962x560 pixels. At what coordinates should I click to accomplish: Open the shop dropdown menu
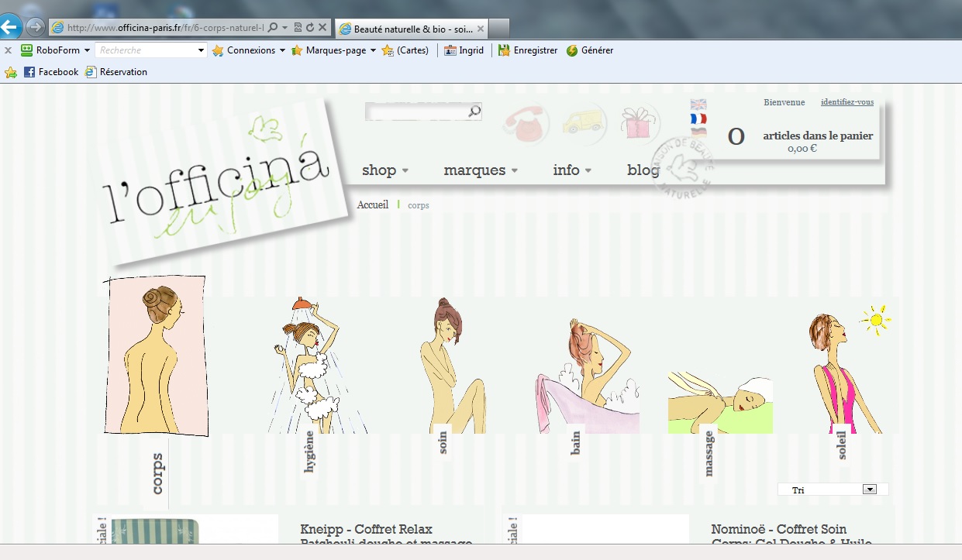(384, 170)
